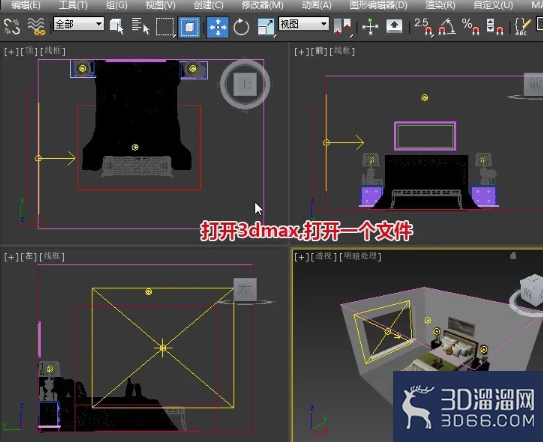This screenshot has width=543, height=442.
Task: Click the ViewCube home icon in perspective view
Action: click(513, 256)
